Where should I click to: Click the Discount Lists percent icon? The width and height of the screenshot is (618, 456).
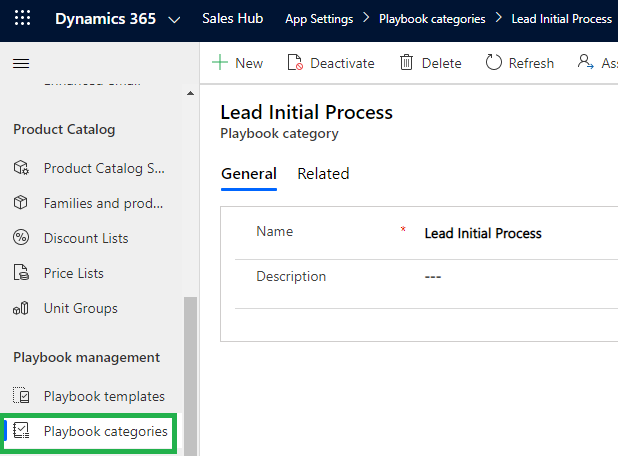click(21, 238)
